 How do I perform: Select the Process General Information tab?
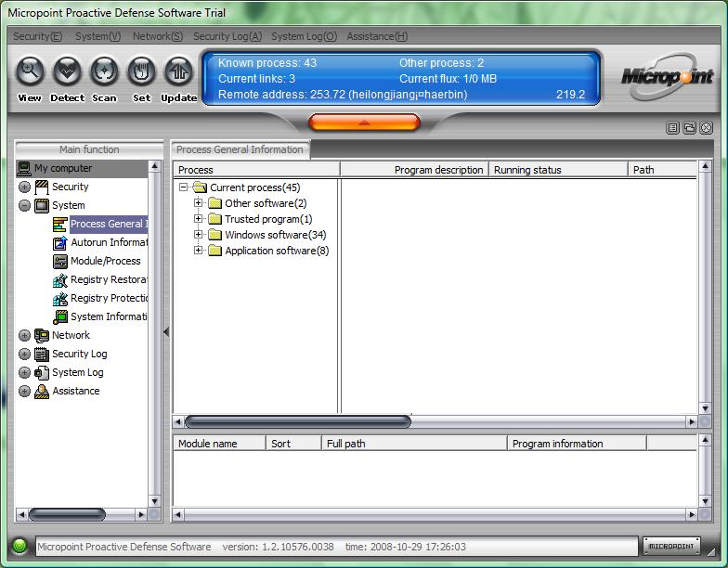pyautogui.click(x=240, y=149)
